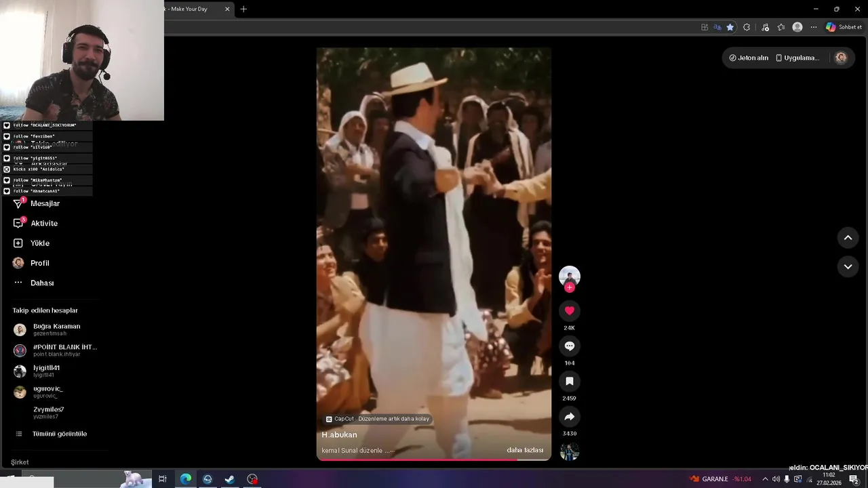
Task: Follow the creator via the red plus badge
Action: [570, 287]
